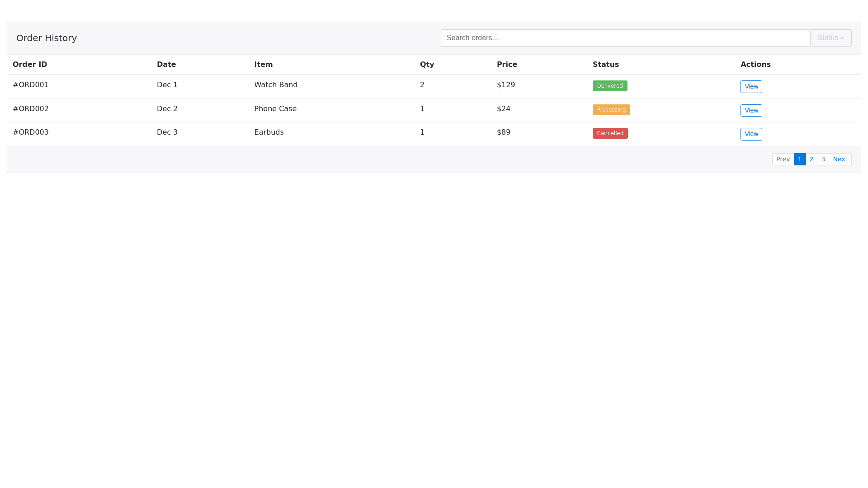Click the Price column header

coord(507,65)
